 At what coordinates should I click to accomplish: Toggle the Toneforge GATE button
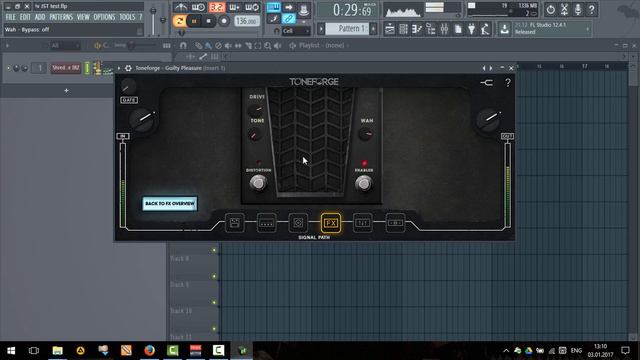(129, 100)
